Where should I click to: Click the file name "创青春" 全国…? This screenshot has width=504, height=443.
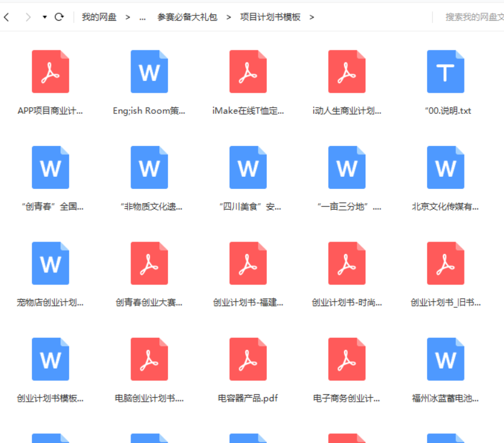pos(53,207)
